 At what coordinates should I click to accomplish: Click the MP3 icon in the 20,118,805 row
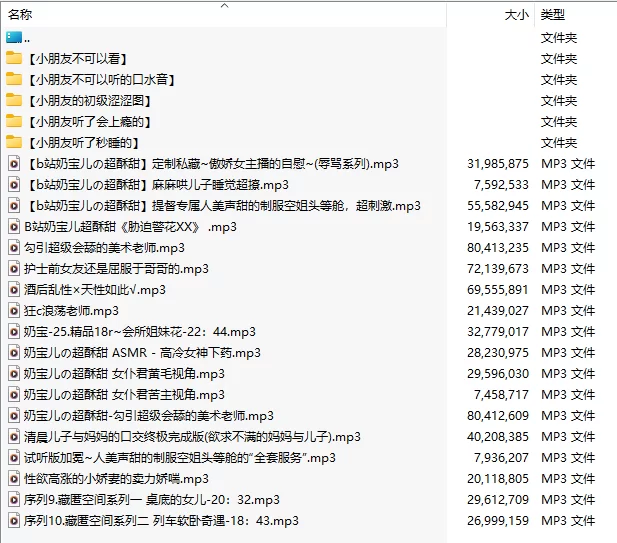click(x=14, y=478)
